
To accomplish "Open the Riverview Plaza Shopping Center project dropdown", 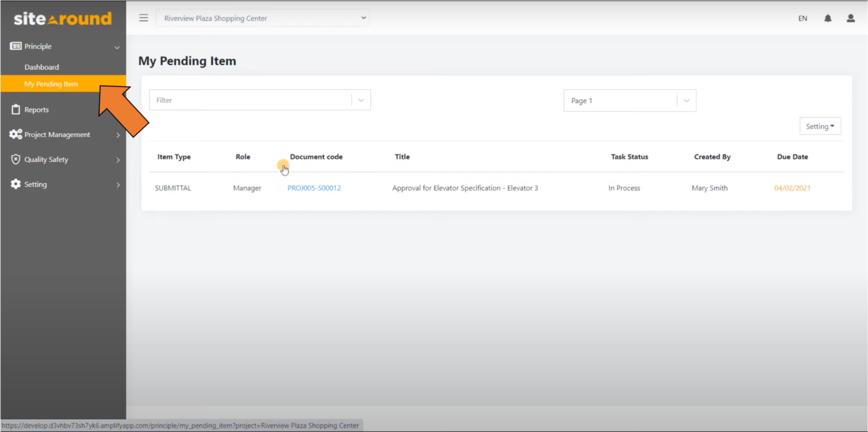I will [x=262, y=18].
